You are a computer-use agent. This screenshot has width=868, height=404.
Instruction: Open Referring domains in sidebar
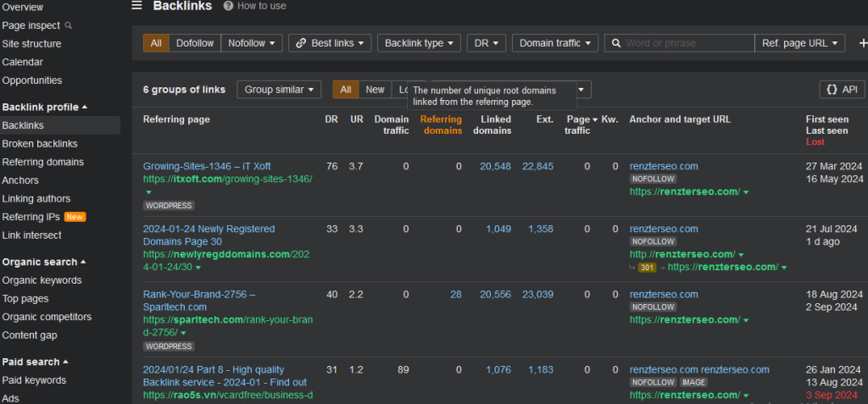pos(42,162)
